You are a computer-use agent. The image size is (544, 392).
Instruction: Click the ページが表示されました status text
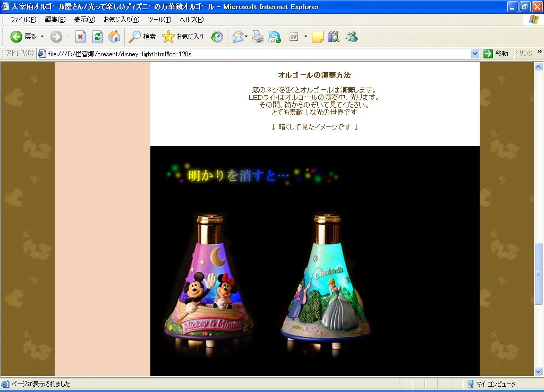[40, 384]
